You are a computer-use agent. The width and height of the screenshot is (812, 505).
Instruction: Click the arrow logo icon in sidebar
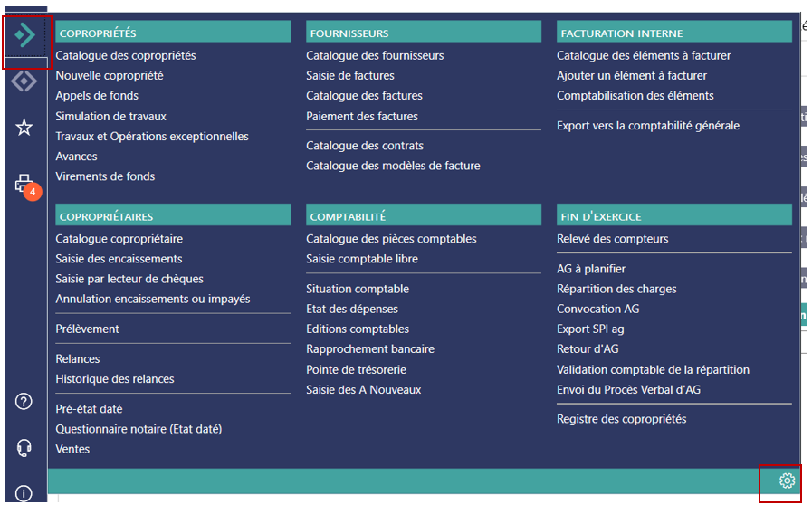(x=24, y=36)
